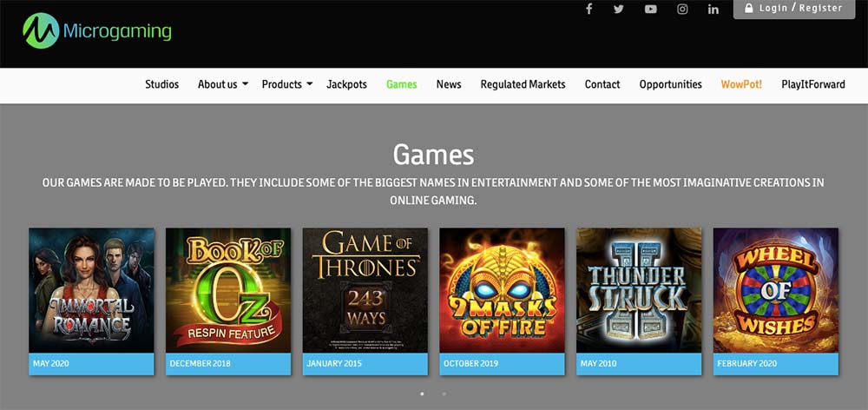This screenshot has height=410, width=868.
Task: Open the LinkedIn social icon
Action: [713, 9]
